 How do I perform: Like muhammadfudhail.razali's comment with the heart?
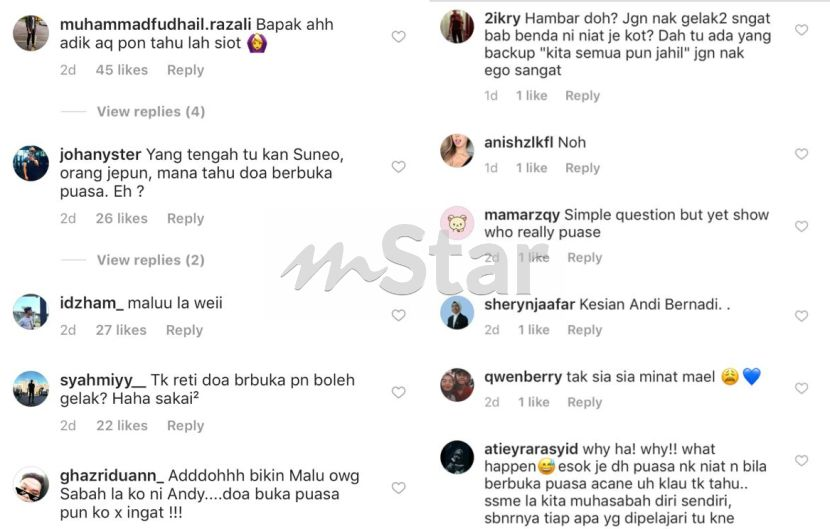(x=399, y=37)
